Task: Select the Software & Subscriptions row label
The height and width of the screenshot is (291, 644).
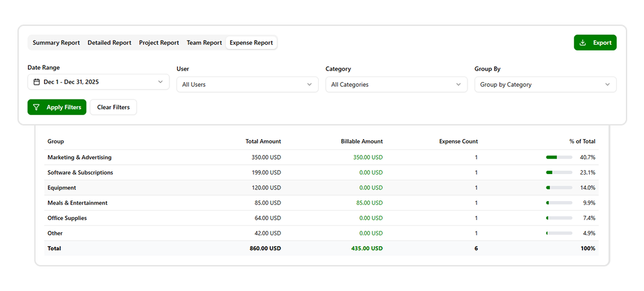Action: click(x=80, y=173)
